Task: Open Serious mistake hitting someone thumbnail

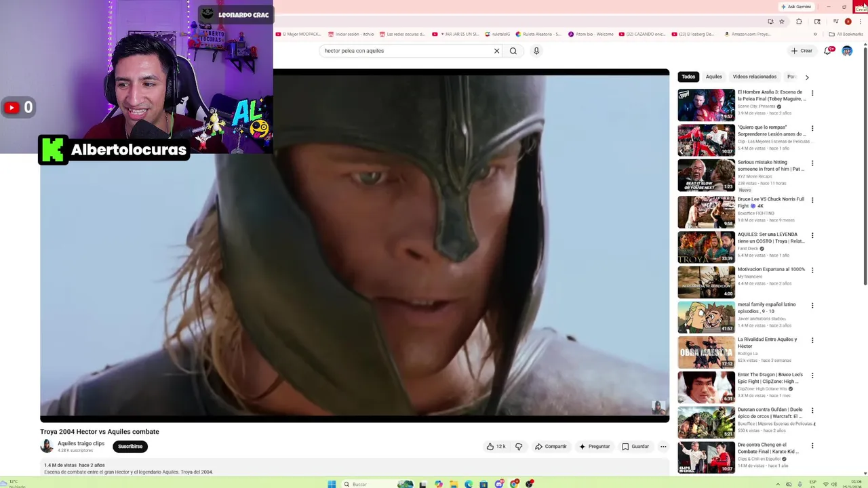Action: (706, 176)
